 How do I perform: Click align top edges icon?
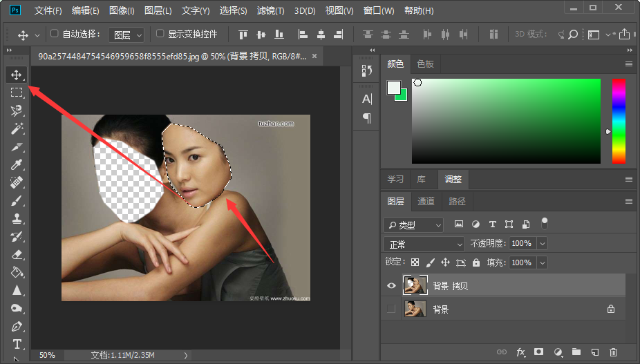point(243,35)
